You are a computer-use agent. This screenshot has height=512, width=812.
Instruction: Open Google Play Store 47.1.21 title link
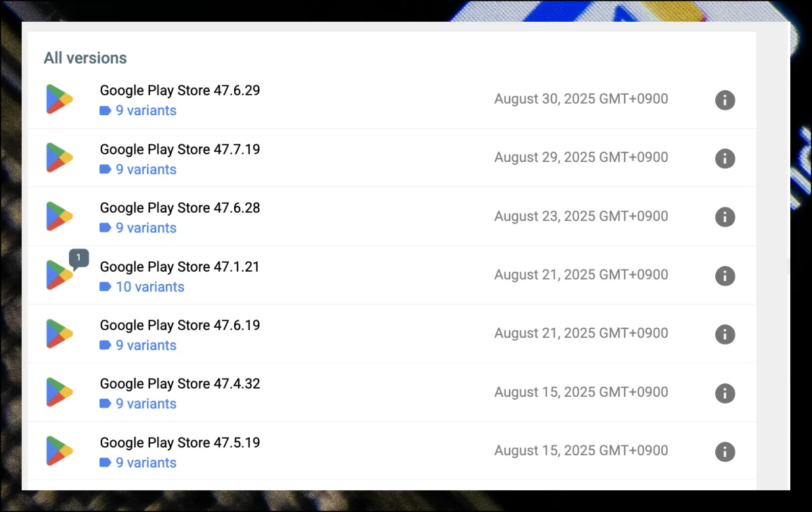[179, 267]
